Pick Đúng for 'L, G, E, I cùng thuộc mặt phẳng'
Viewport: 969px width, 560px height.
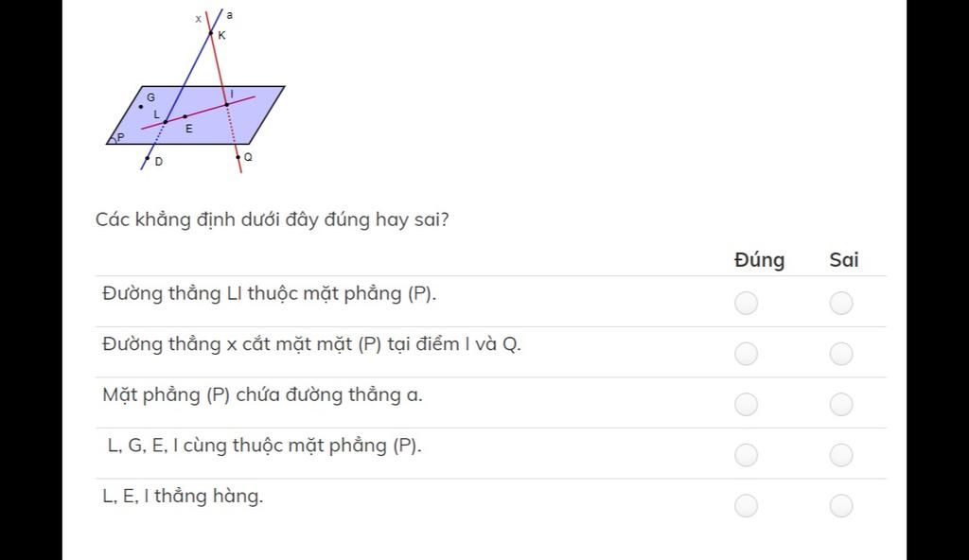pos(746,455)
